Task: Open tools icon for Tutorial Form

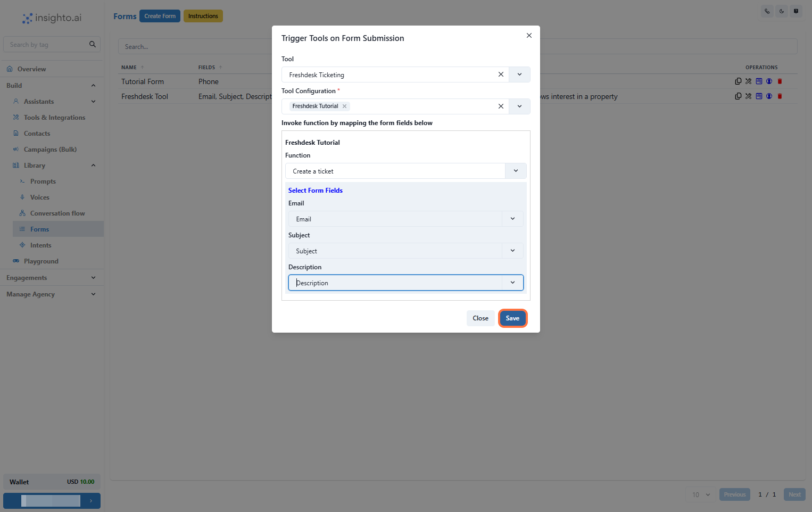Action: (x=749, y=81)
